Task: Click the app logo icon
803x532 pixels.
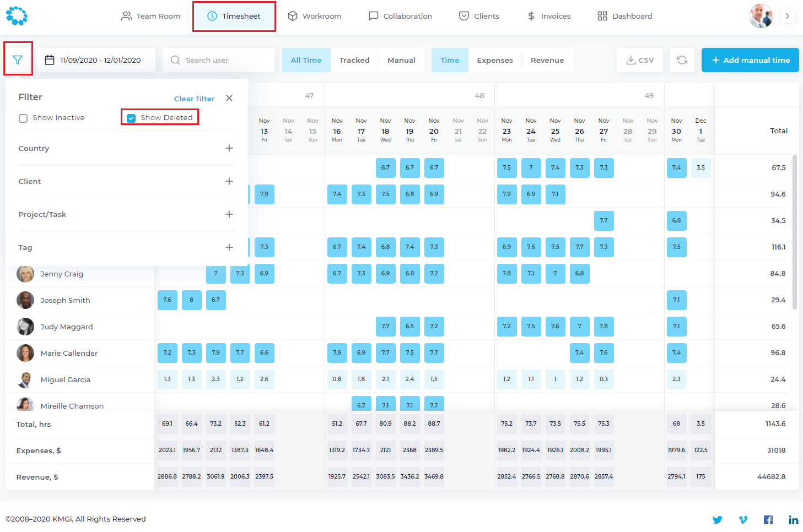Action: pos(17,16)
